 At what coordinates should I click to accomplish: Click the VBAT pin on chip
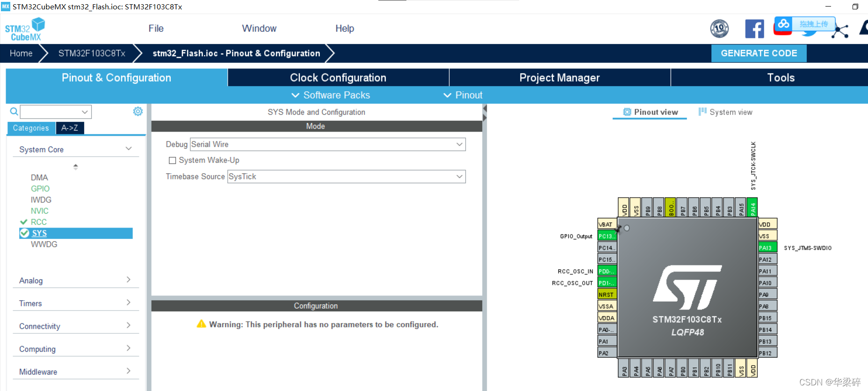coord(607,224)
